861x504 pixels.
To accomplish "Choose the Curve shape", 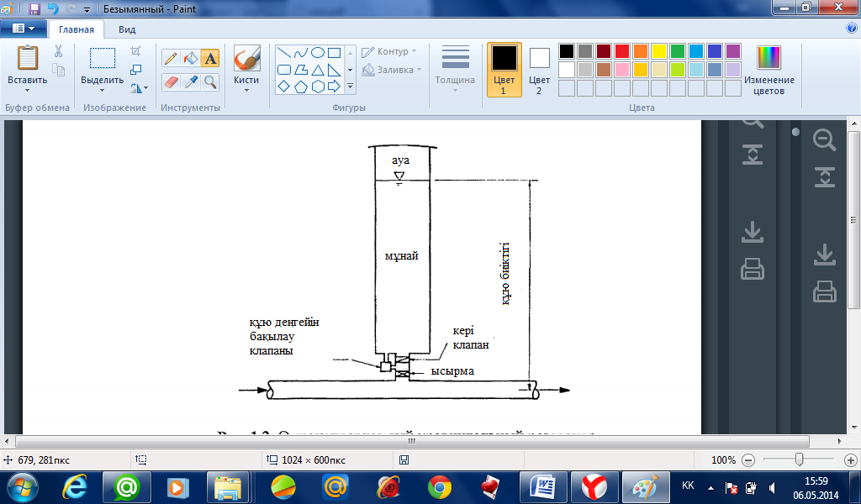I will (301, 53).
